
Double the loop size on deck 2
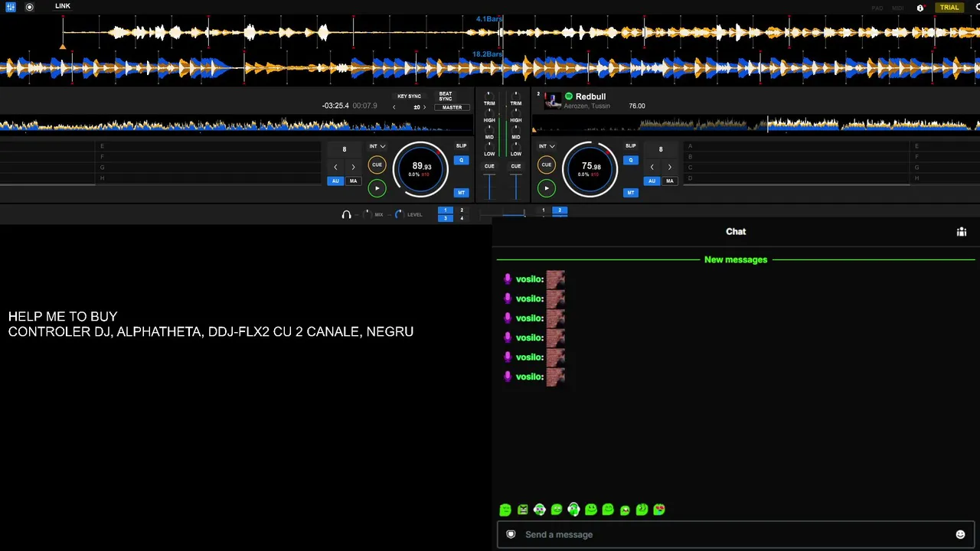coord(670,167)
